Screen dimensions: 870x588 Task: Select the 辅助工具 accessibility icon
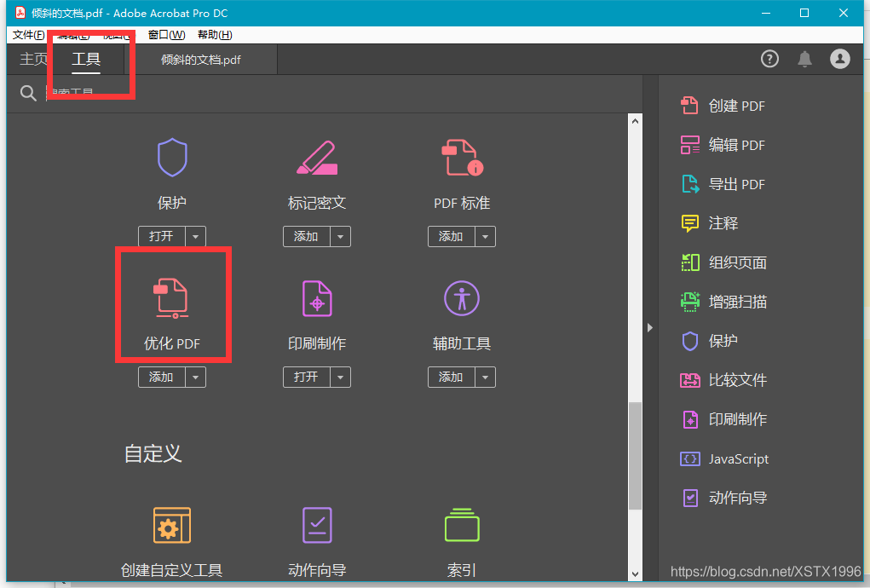point(462,298)
